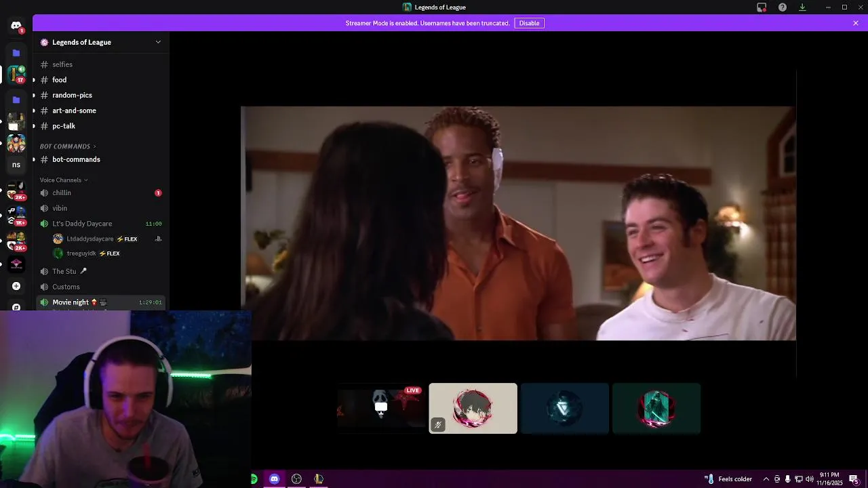Click the microphone tray icon
Viewport: 868px width, 488px height.
point(788,479)
